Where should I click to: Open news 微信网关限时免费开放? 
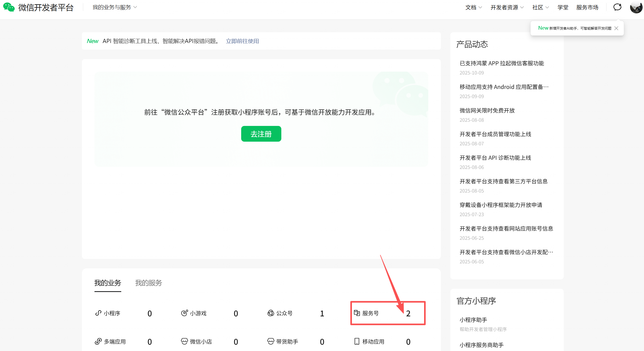tap(487, 110)
